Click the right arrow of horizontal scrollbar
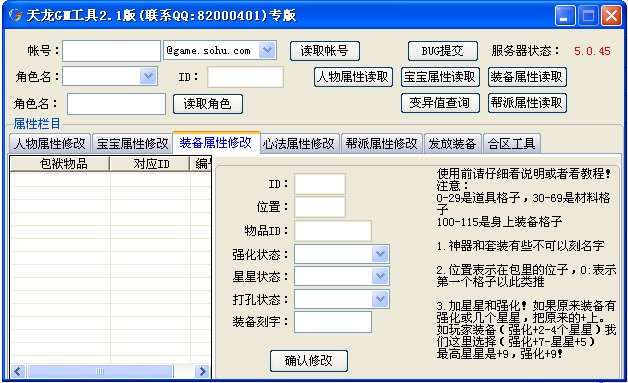 point(203,371)
